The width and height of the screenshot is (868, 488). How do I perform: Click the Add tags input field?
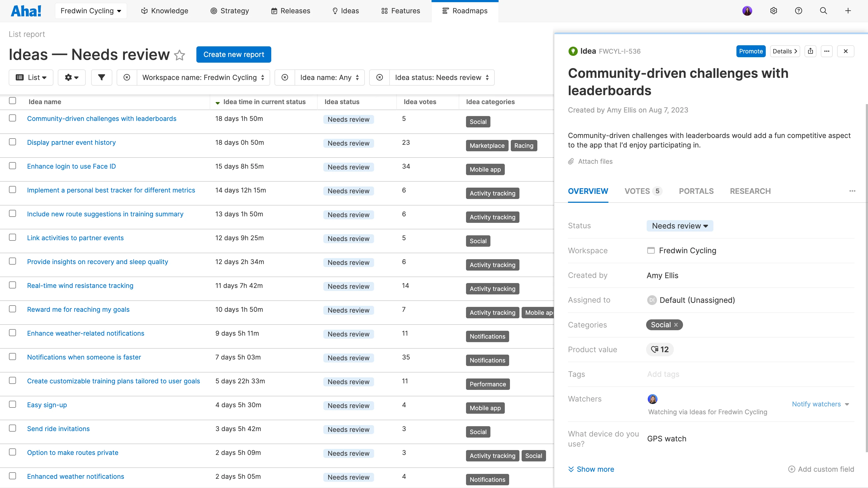click(x=663, y=374)
